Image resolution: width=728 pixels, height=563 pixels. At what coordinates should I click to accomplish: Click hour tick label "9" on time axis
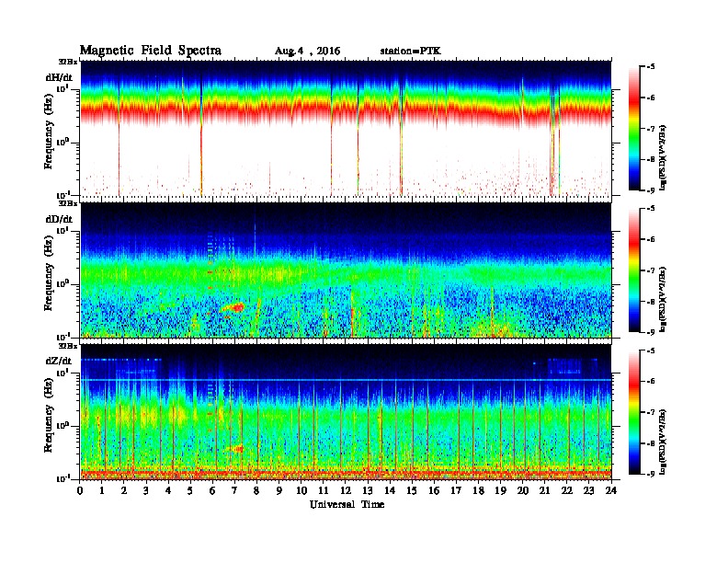pos(279,490)
